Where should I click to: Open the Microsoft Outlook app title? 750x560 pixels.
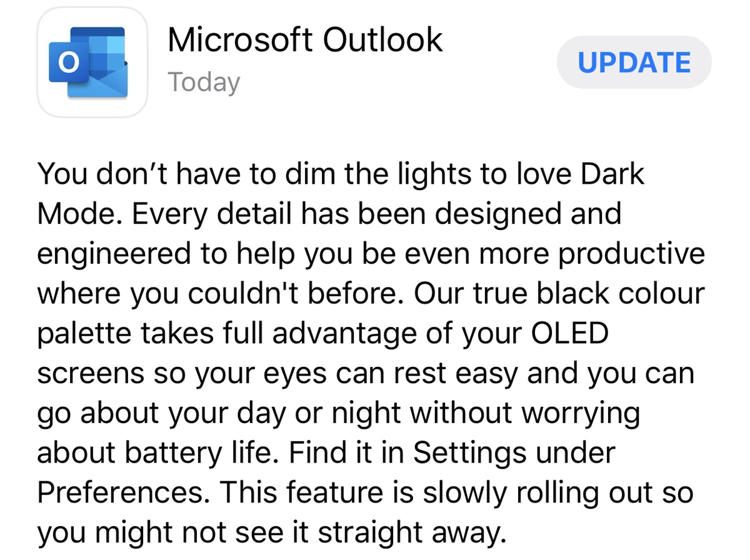(305, 40)
